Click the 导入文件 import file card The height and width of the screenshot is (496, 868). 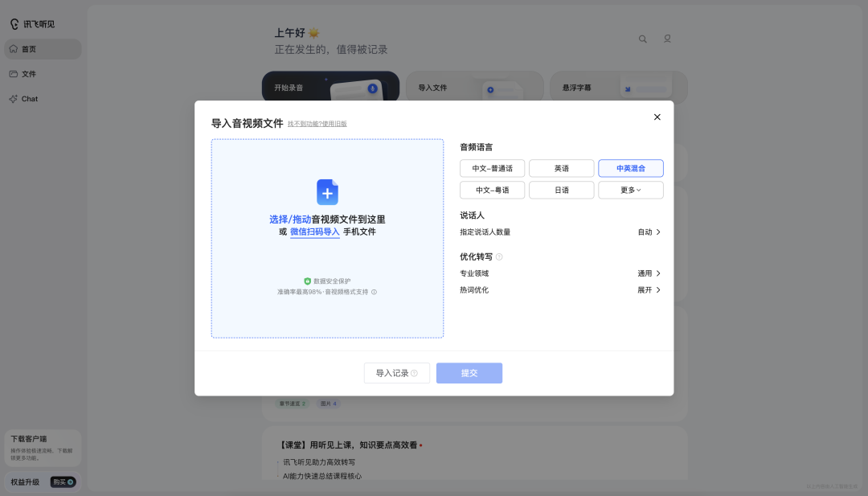pyautogui.click(x=474, y=86)
